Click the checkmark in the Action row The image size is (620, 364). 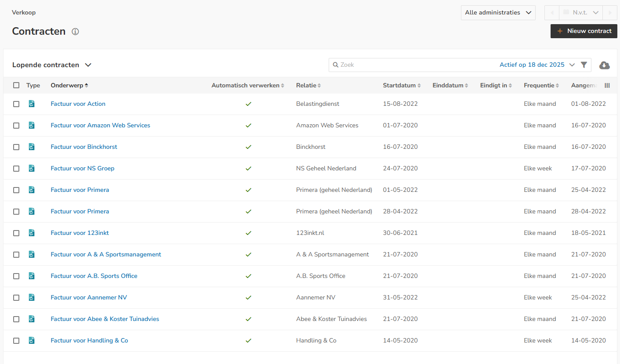tap(248, 104)
